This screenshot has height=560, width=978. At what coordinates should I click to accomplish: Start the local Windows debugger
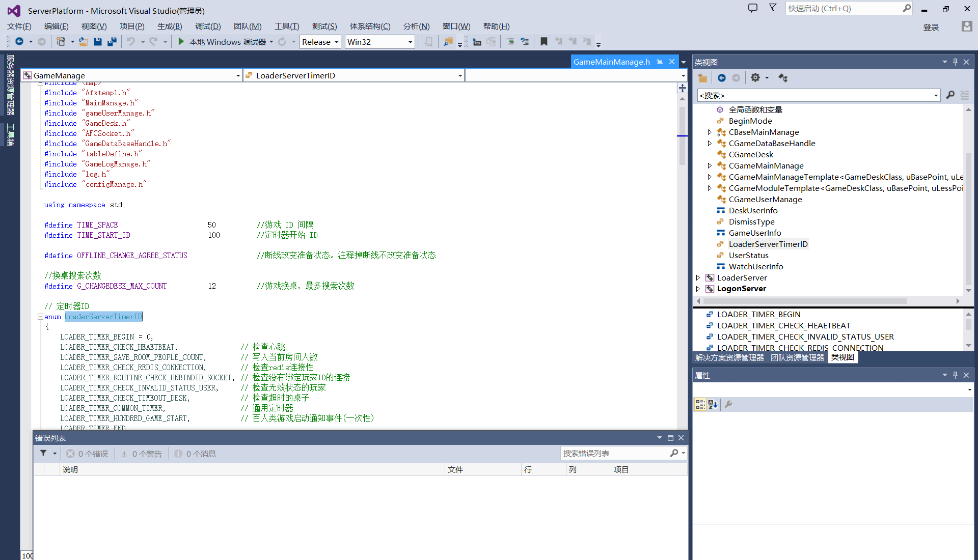(x=181, y=42)
